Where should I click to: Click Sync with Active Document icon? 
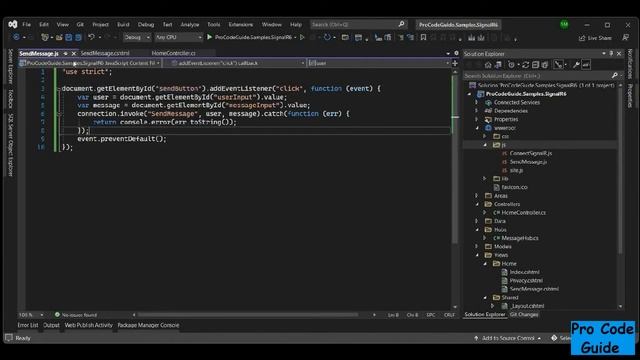click(x=525, y=65)
